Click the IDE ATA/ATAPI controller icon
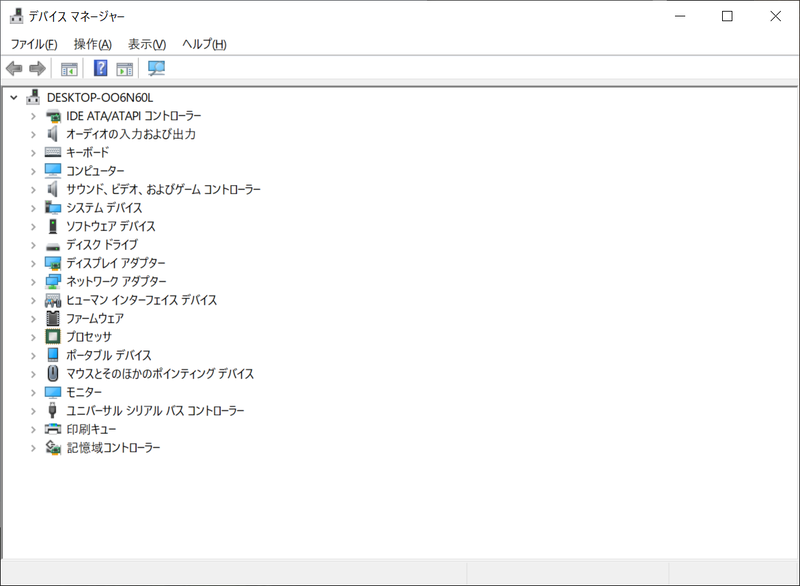This screenshot has width=800, height=586. (53, 116)
